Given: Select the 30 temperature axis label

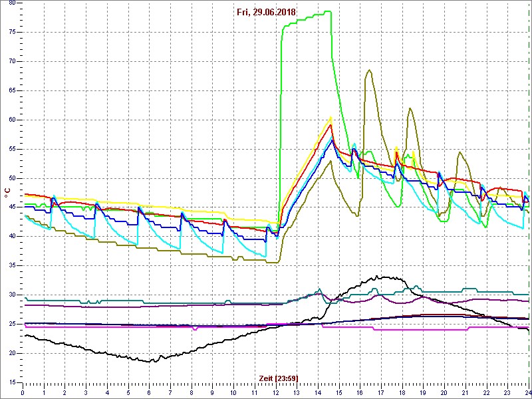Looking at the screenshot, I should pos(12,295).
